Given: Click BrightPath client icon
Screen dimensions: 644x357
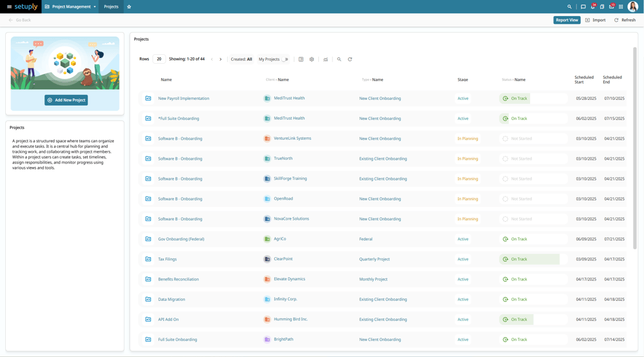Looking at the screenshot, I should pyautogui.click(x=267, y=340).
